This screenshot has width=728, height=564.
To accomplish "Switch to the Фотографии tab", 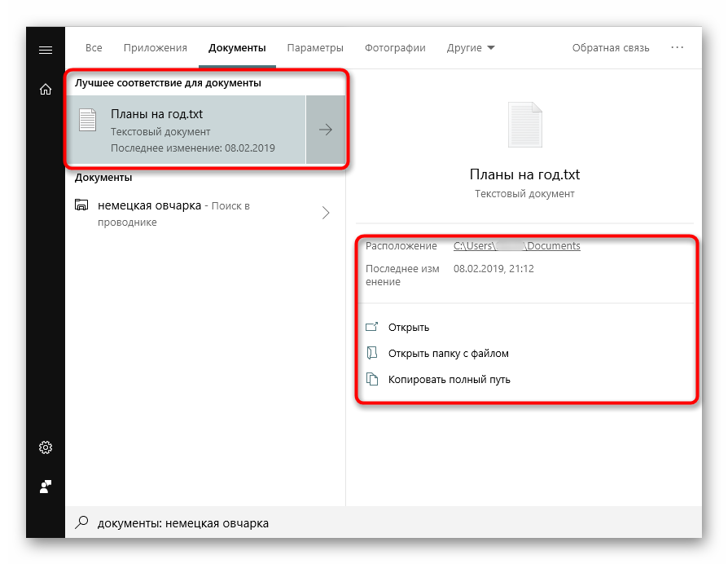I will 395,48.
